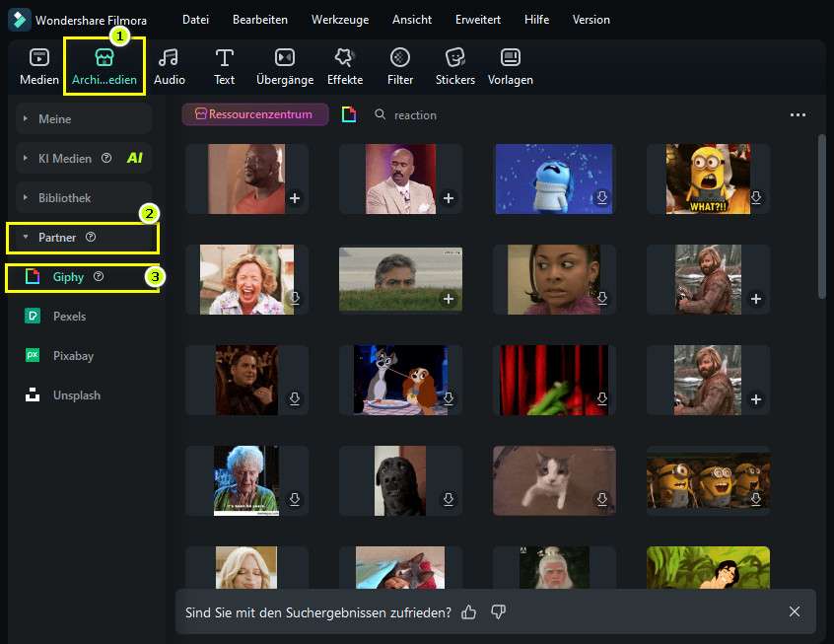Switch to the Filter tab
This screenshot has height=644, width=834.
pos(400,66)
